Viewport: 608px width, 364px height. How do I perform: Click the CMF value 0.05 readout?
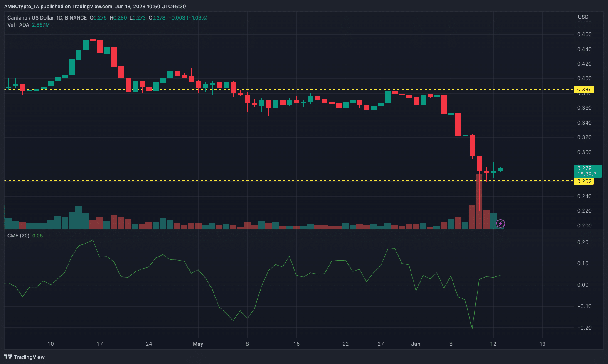click(37, 236)
